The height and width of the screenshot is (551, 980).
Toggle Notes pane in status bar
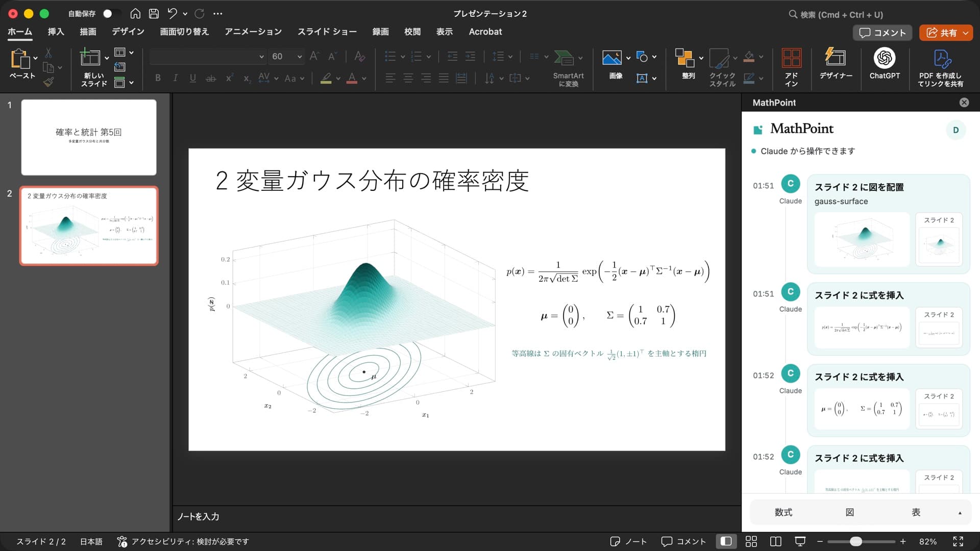coord(628,541)
